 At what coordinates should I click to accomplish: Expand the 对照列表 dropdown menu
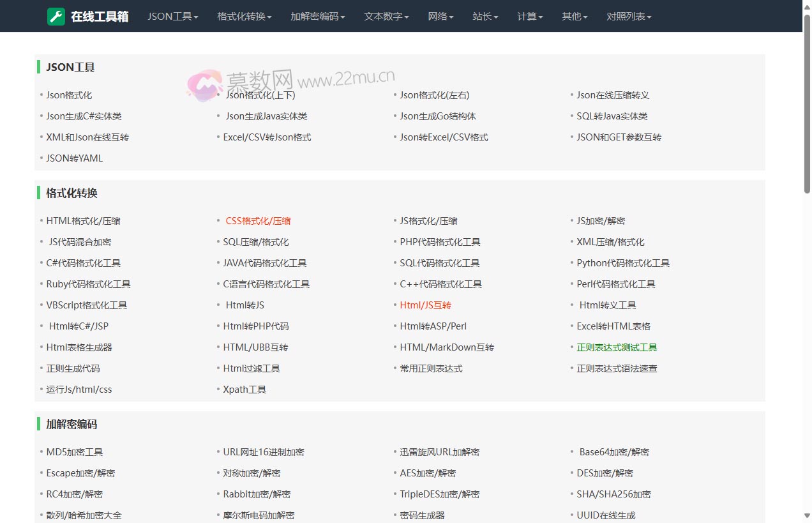click(x=628, y=17)
